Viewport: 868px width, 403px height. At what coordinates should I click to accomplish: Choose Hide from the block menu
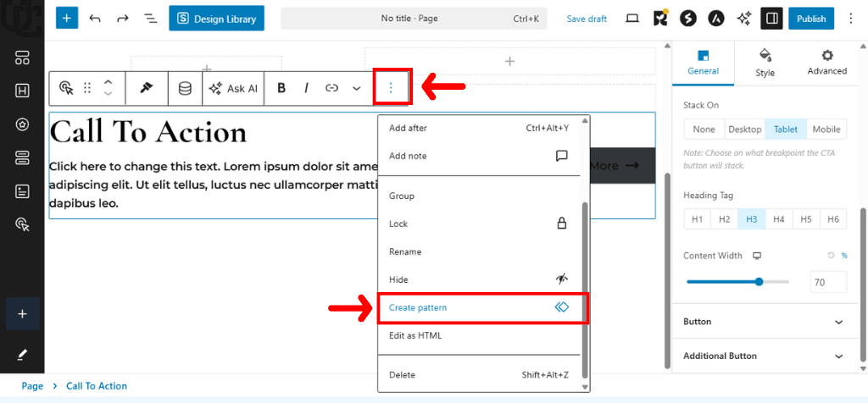pyautogui.click(x=479, y=279)
